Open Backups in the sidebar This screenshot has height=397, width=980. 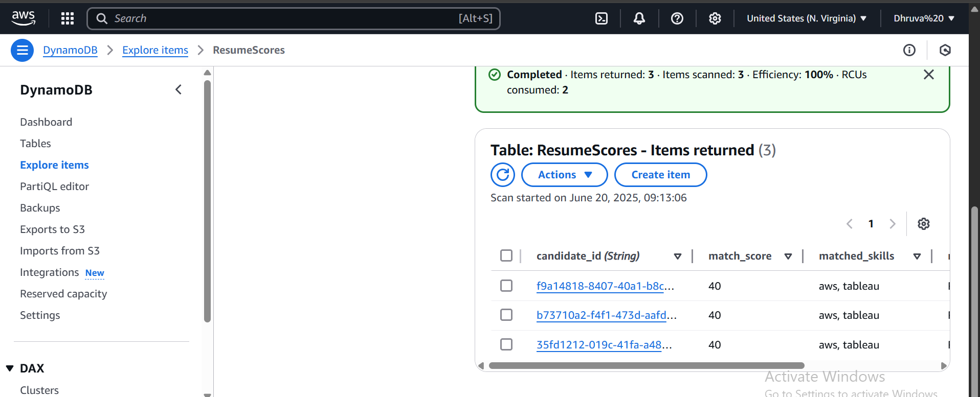[x=40, y=208]
